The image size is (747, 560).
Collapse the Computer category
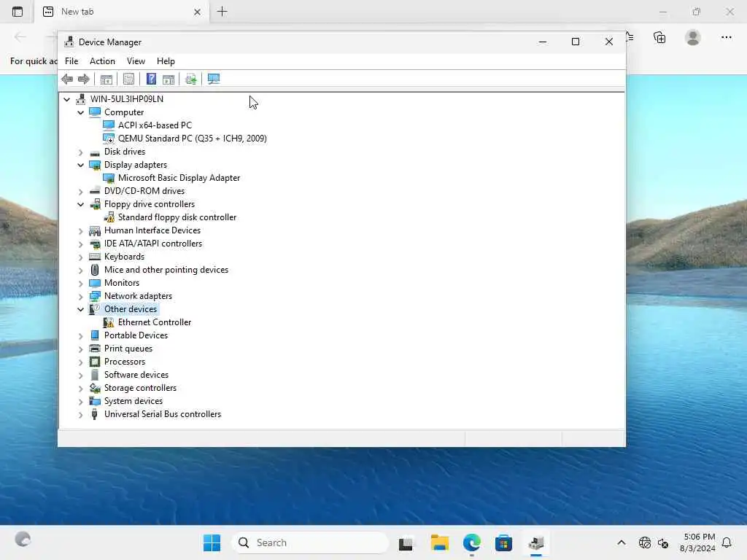(80, 112)
